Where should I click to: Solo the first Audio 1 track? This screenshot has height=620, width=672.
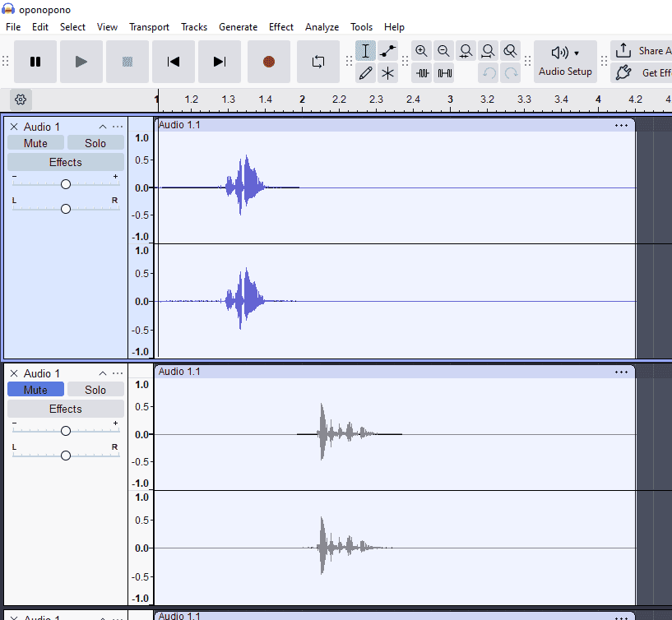pyautogui.click(x=95, y=143)
